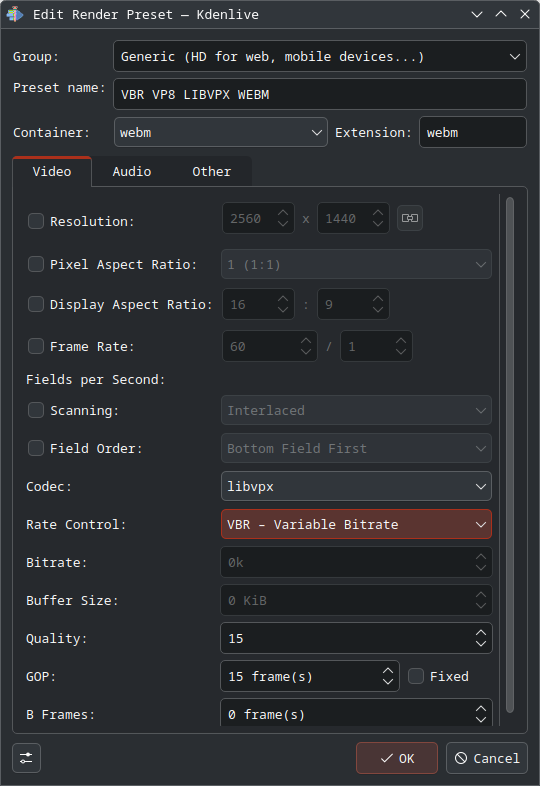Click the vertical scrollbar in Video tab

tap(510, 454)
